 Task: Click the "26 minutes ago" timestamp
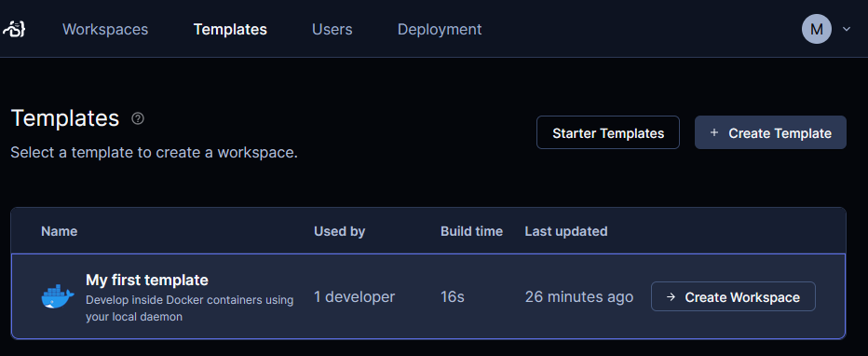[579, 296]
